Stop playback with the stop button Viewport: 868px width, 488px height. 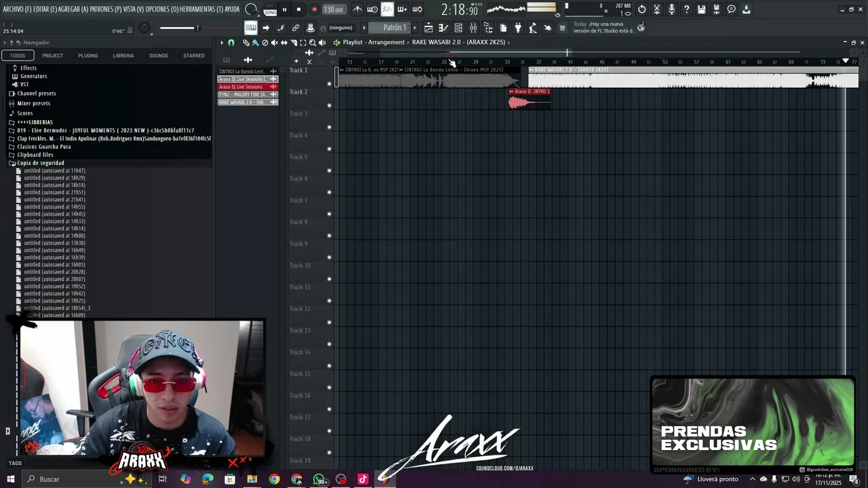coord(299,9)
